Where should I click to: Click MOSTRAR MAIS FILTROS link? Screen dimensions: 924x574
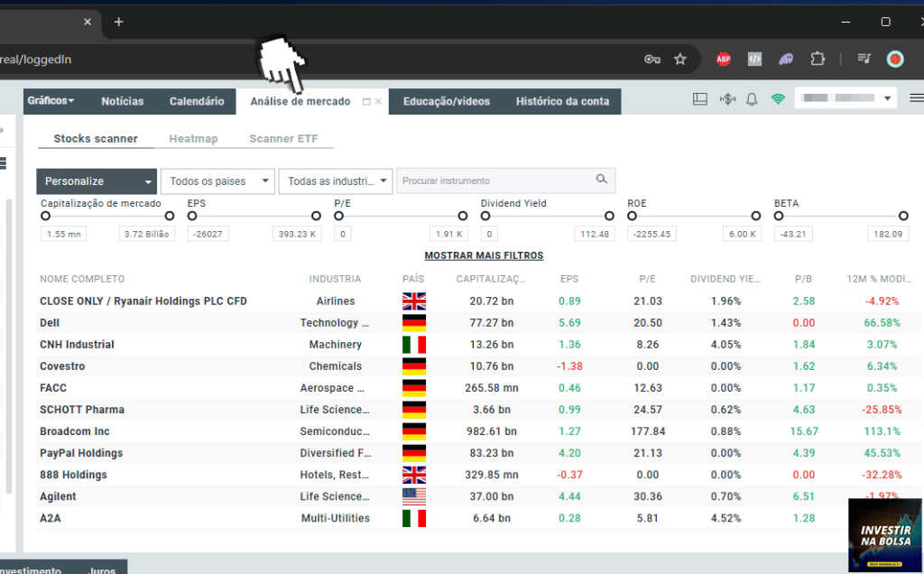[x=484, y=255]
